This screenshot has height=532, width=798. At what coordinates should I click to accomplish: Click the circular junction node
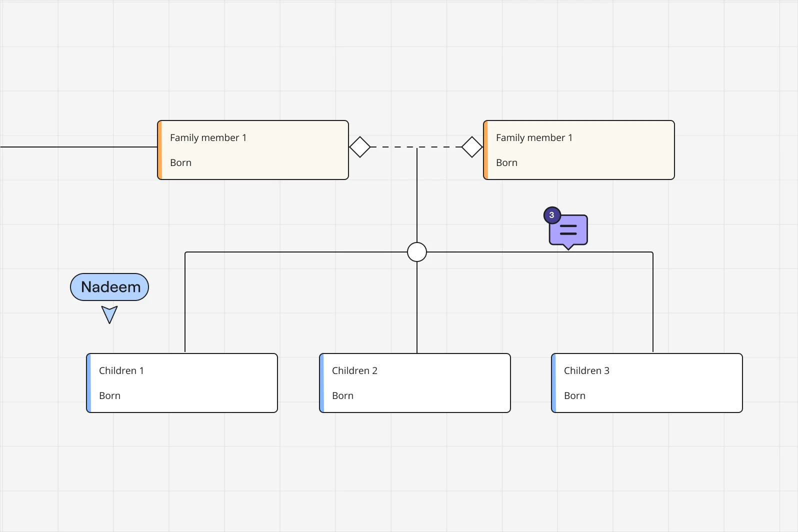pyautogui.click(x=417, y=252)
